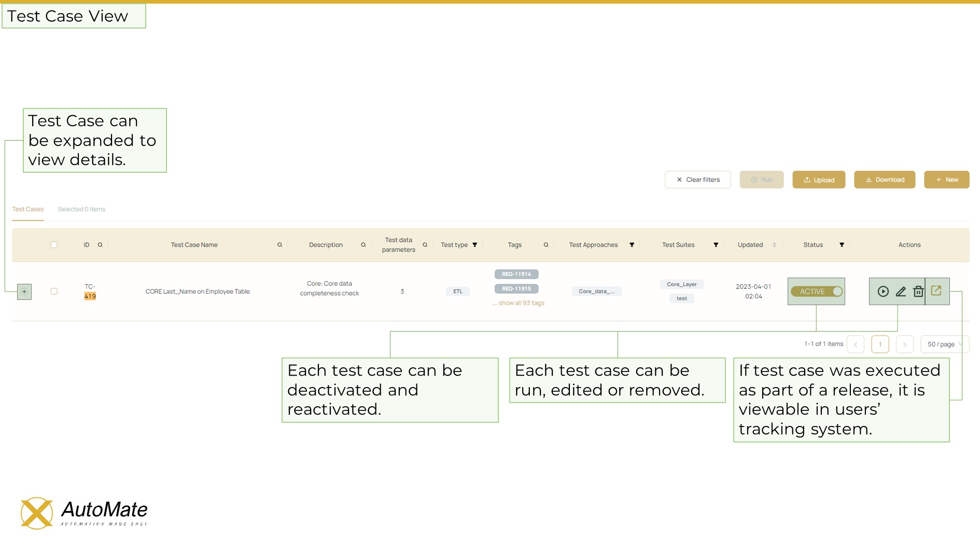Image resolution: width=980 pixels, height=549 pixels.
Task: Check the select-all checkbox in the table header
Action: [54, 244]
